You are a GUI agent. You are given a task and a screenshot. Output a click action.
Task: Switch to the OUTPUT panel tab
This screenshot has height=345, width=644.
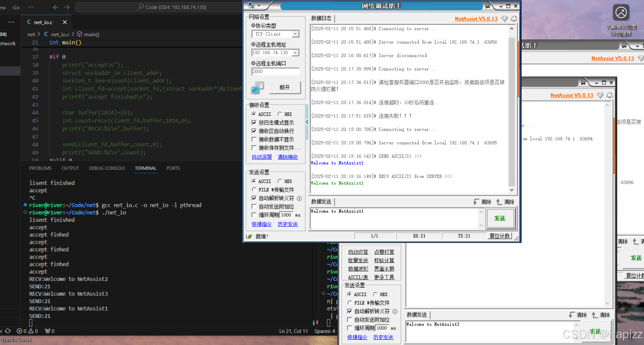(70, 168)
